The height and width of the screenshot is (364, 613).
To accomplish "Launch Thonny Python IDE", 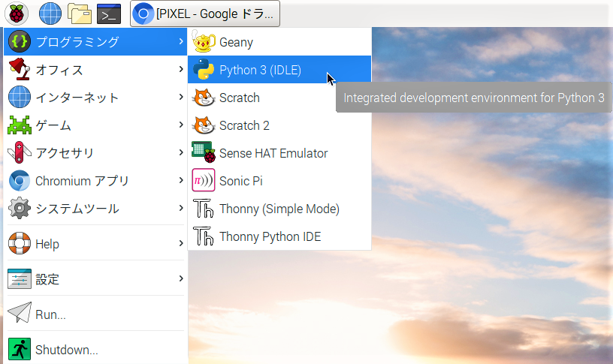I will coord(279,236).
